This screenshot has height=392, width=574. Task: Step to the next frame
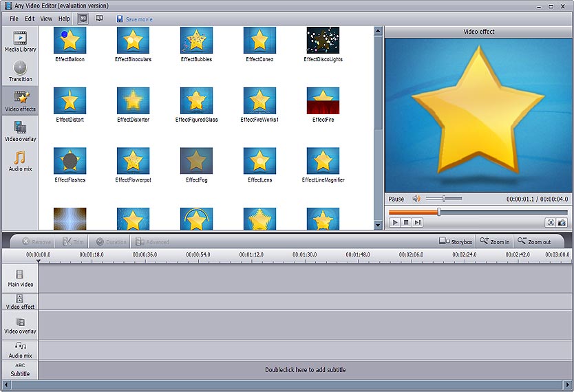pos(417,222)
